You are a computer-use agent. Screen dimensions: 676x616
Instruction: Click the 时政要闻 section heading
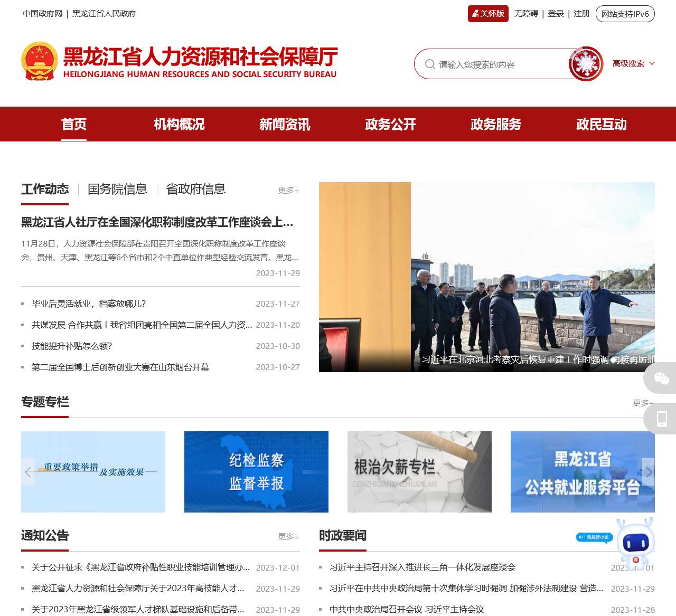coord(343,536)
